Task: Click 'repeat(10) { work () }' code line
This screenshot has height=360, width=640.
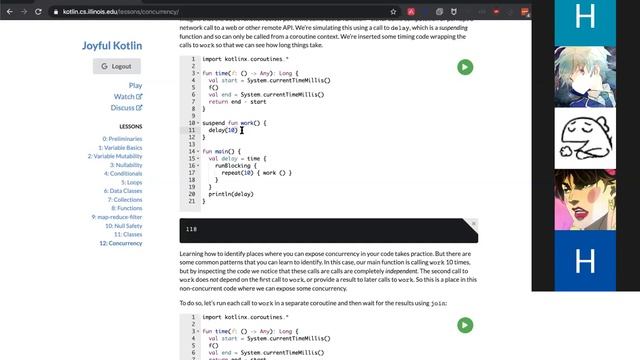Action: (x=256, y=173)
